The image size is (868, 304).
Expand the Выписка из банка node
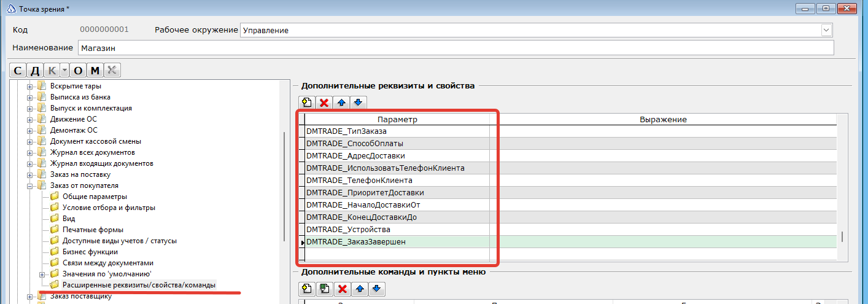coord(29,97)
